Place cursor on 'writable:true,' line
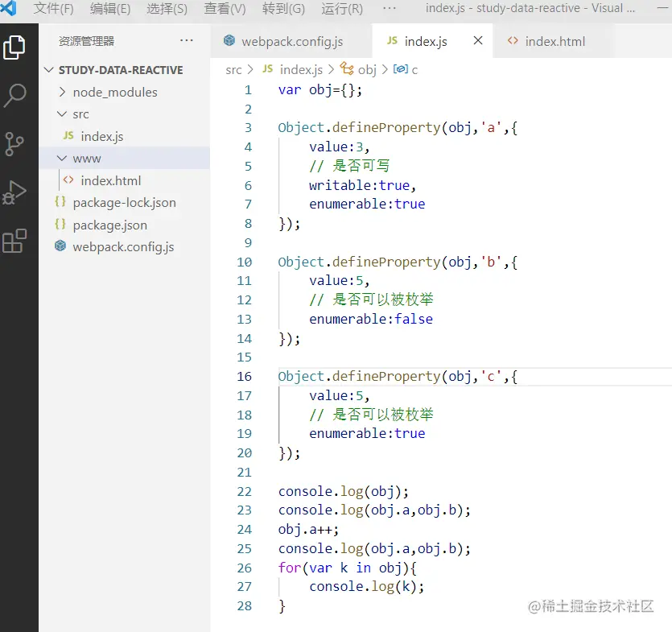This screenshot has height=632, width=672. (363, 185)
